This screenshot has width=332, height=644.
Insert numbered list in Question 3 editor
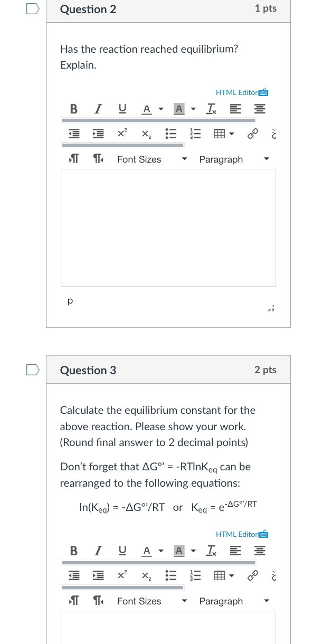pos(194,576)
